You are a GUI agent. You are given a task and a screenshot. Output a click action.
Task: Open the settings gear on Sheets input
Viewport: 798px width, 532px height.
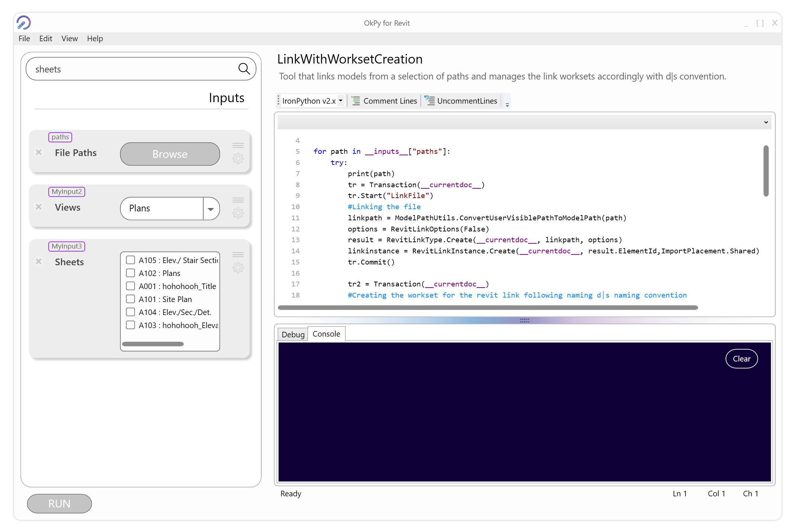tap(238, 267)
